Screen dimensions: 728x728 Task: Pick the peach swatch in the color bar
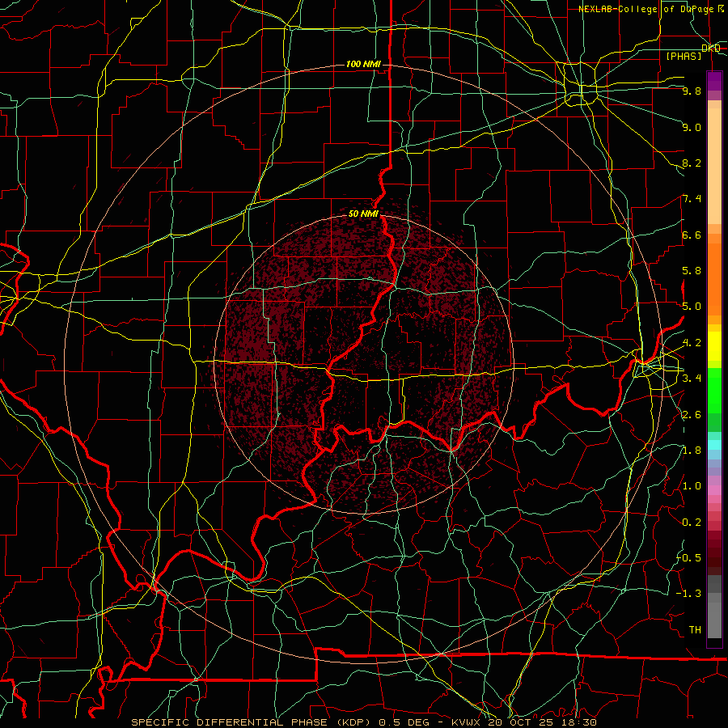coord(714,166)
